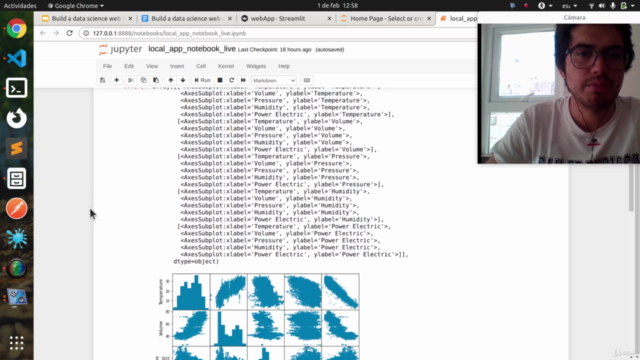Open the Software Updater dock icon
Image resolution: width=640 pixels, height=360 pixels.
[x=16, y=118]
